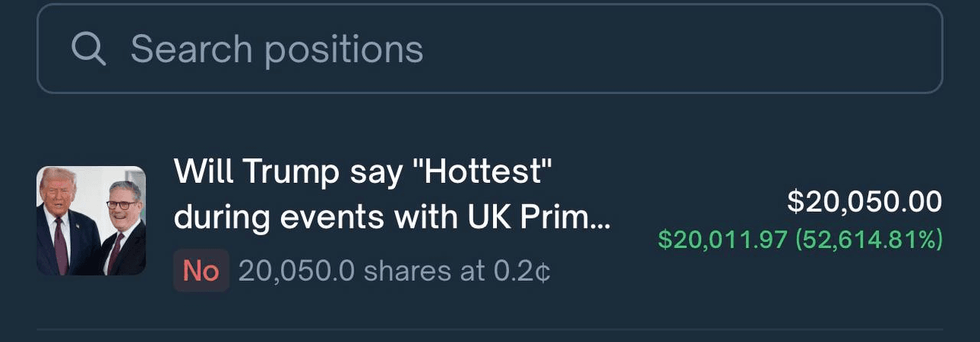Click the (52,614.81%) percentage gain

(869, 239)
